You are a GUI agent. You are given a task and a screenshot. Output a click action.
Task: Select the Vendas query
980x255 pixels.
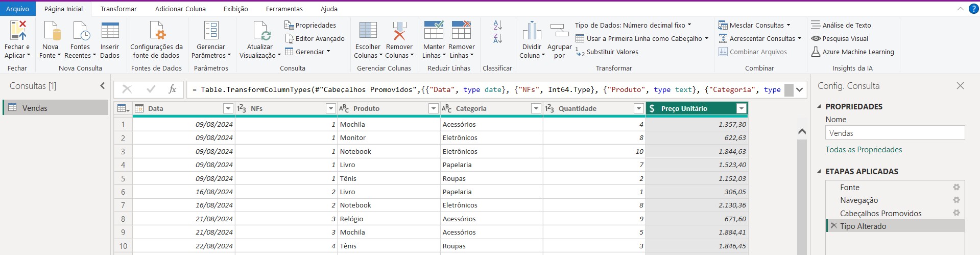[x=56, y=108]
